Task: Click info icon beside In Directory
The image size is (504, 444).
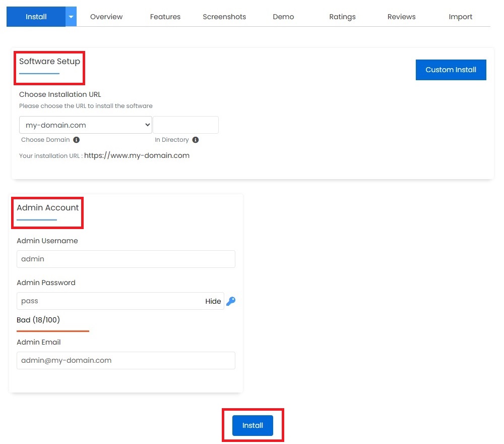Action: coord(196,140)
